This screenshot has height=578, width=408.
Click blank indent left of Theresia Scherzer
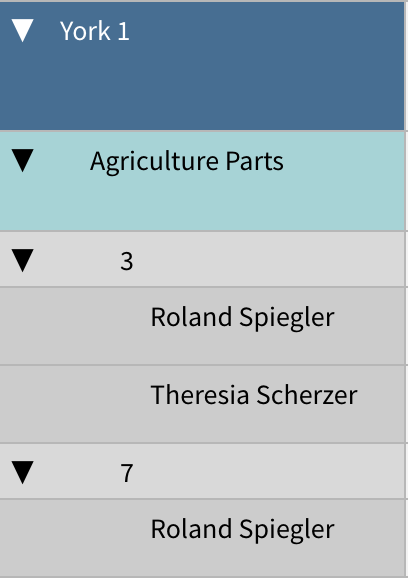tap(74, 404)
